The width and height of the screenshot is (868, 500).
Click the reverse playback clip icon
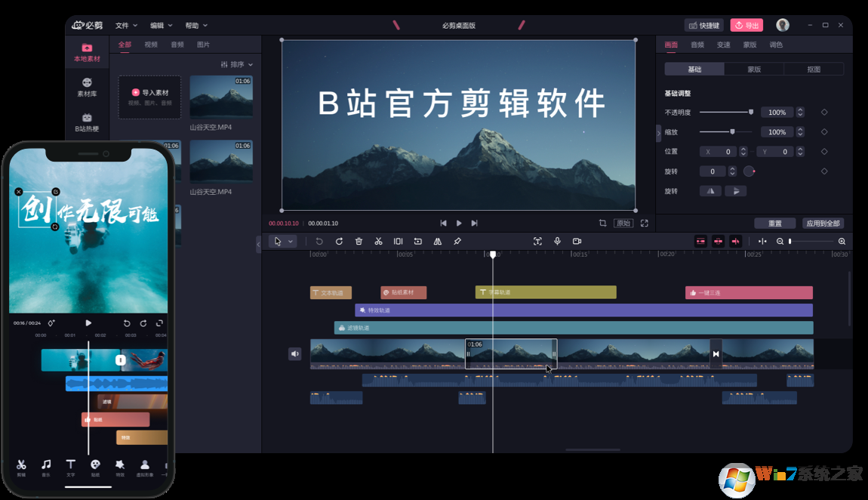coord(418,242)
